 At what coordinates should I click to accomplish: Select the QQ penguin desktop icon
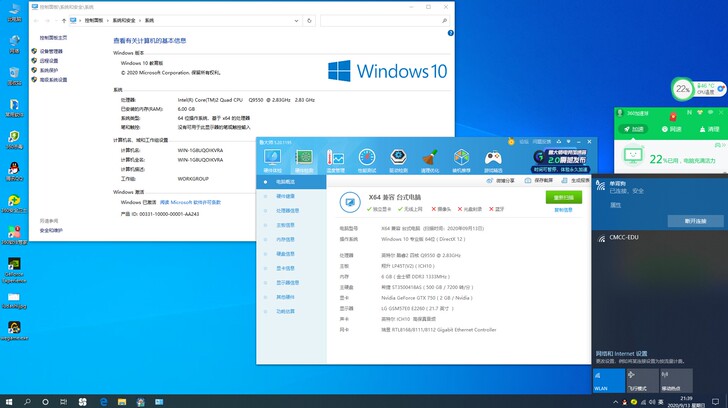click(x=14, y=170)
